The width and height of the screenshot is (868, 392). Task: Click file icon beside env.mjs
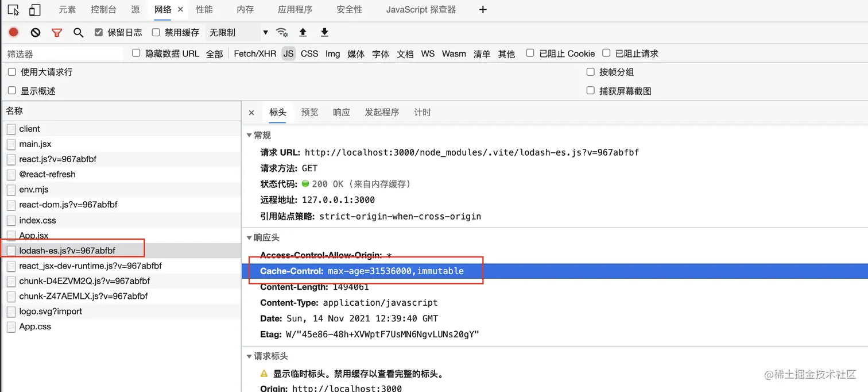point(11,190)
